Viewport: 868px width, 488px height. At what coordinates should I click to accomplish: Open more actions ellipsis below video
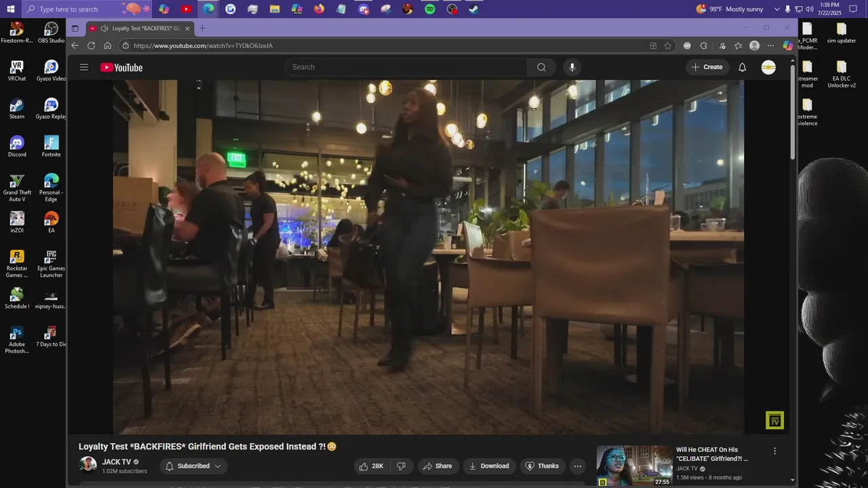coord(577,466)
